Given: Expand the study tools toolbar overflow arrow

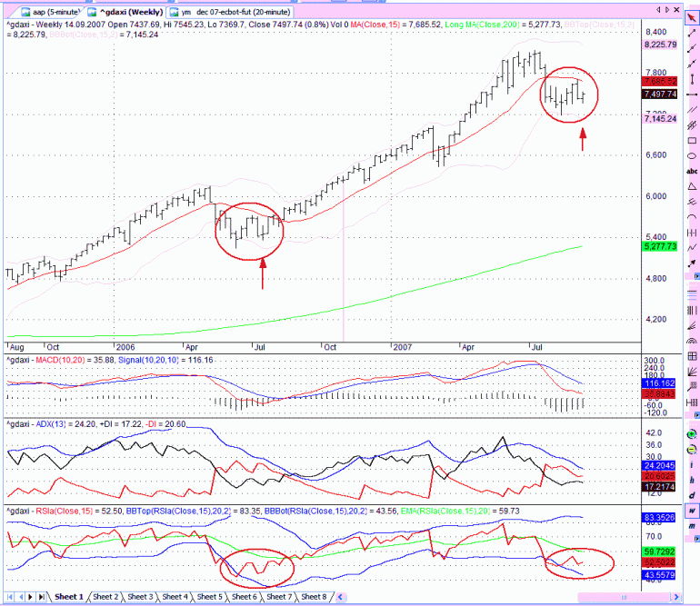Looking at the screenshot, I should pos(696,415).
